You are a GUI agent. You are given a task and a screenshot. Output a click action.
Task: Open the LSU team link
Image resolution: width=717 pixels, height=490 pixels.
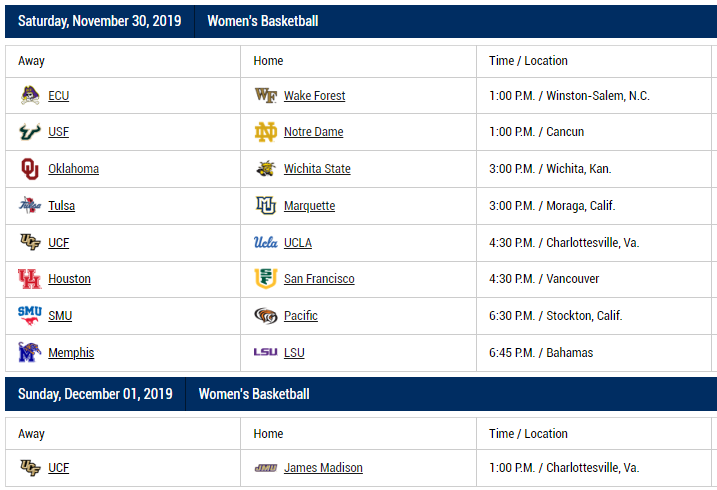(294, 353)
